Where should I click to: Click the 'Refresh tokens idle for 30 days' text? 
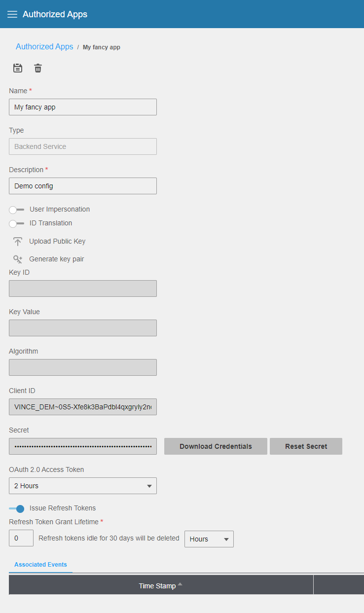pyautogui.click(x=109, y=538)
